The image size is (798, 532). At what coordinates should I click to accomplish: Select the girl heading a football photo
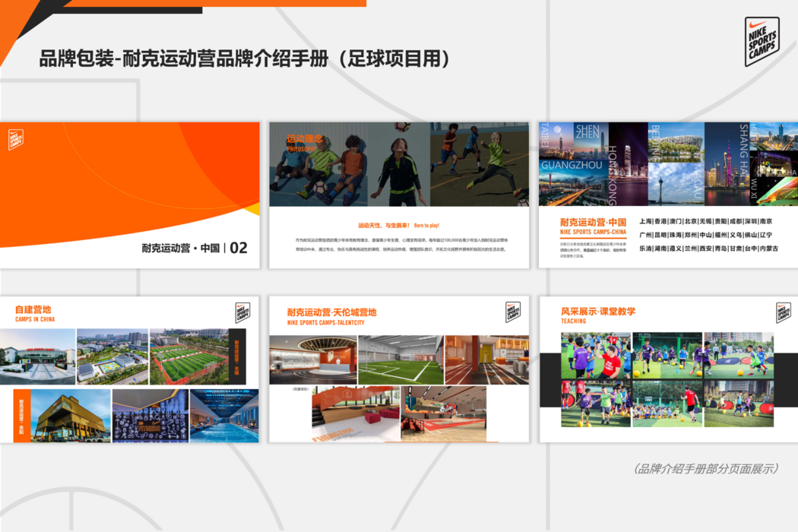click(x=399, y=164)
